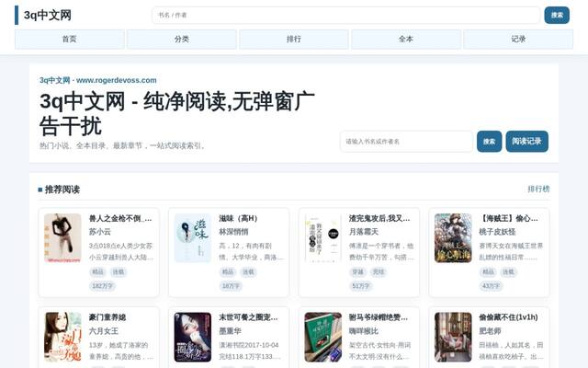This screenshot has width=588, height=368.
Task: Open the 全本 navigation tab
Action: [x=406, y=39]
